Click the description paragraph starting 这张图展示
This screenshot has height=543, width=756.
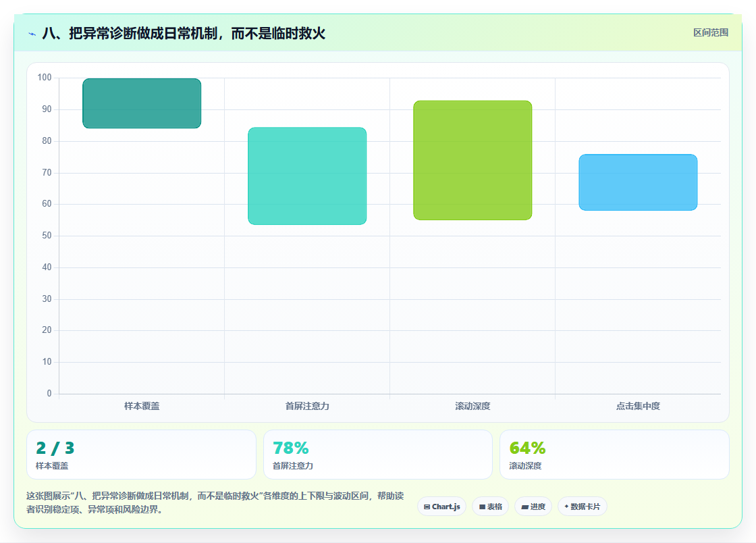215,502
